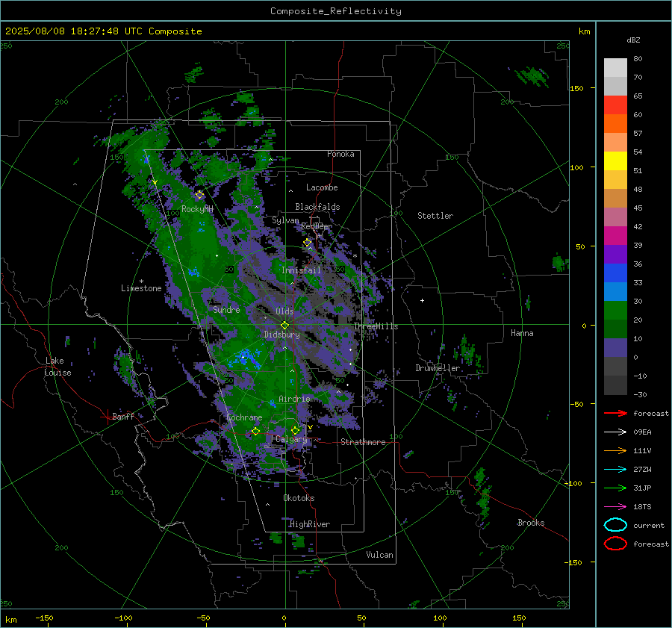
Task: Click the yellow swatch below 54 dBZ
Action: [x=615, y=161]
